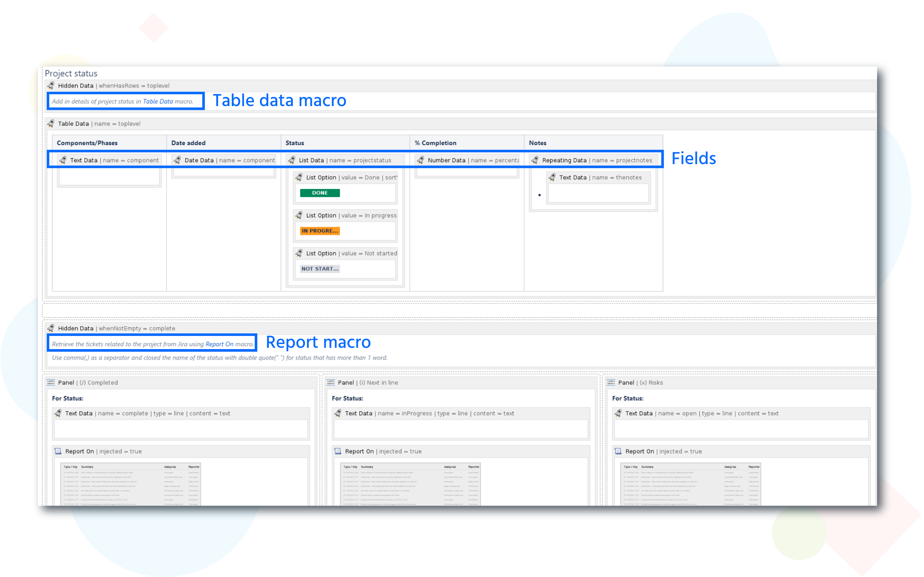Click the Report On macro icon in Risks panel

pos(618,451)
